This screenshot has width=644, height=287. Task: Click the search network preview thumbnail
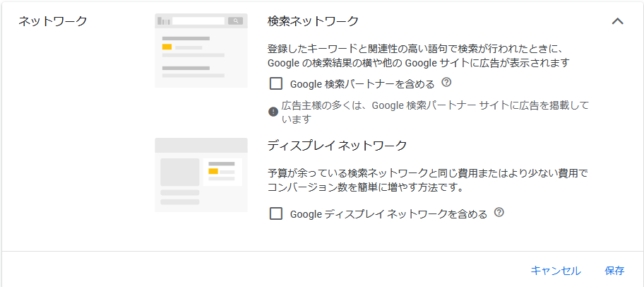click(201, 50)
